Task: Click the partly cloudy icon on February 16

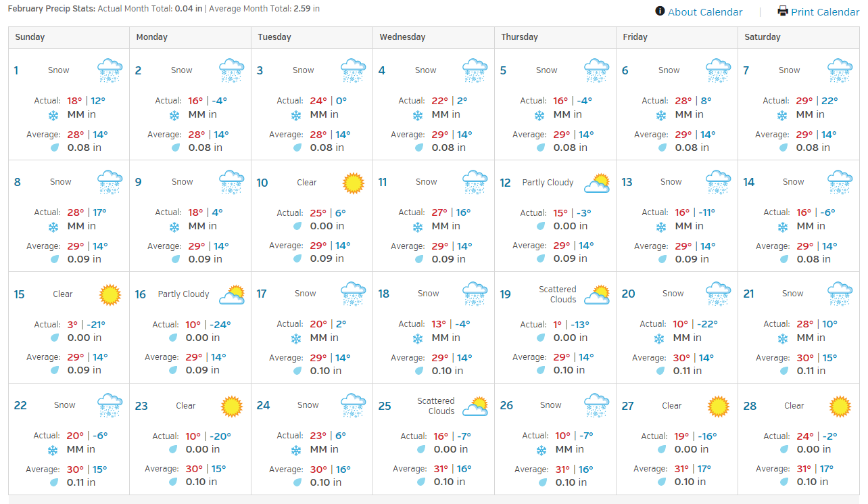Action: click(x=232, y=294)
